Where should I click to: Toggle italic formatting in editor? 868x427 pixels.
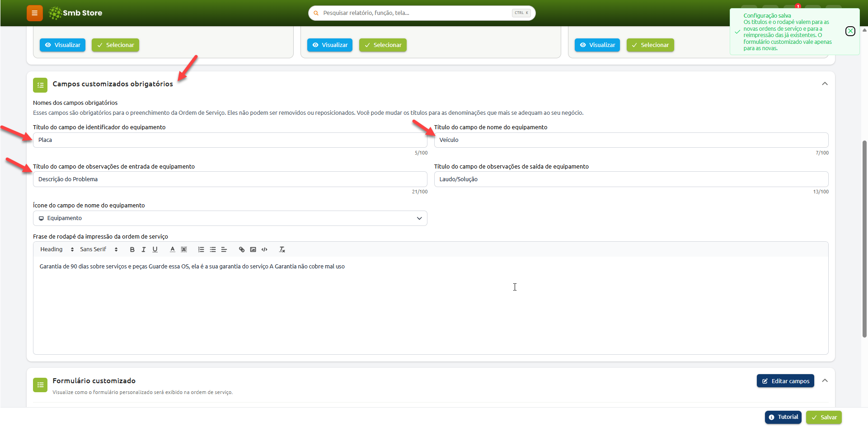point(144,249)
